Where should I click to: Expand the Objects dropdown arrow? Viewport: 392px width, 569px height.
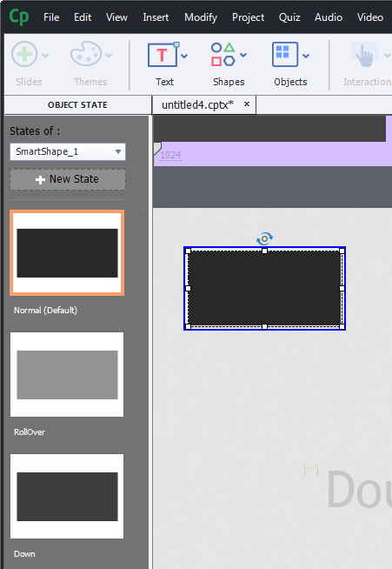(x=306, y=56)
